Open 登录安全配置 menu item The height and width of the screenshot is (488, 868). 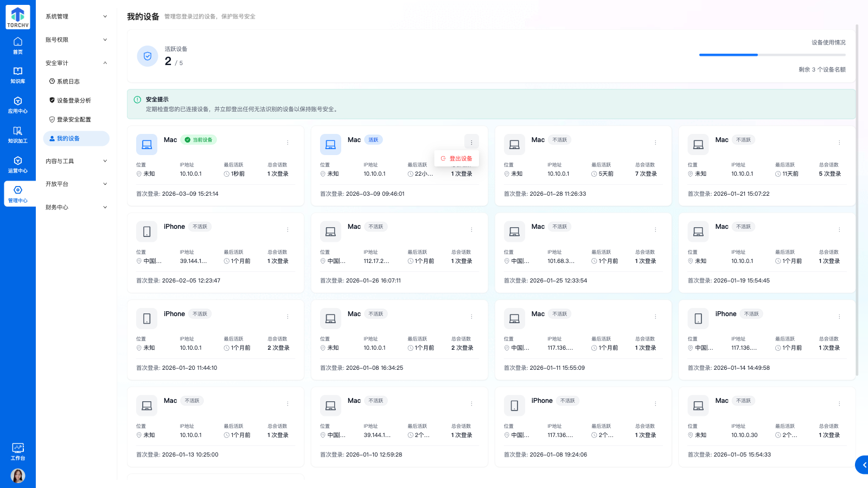click(x=74, y=120)
